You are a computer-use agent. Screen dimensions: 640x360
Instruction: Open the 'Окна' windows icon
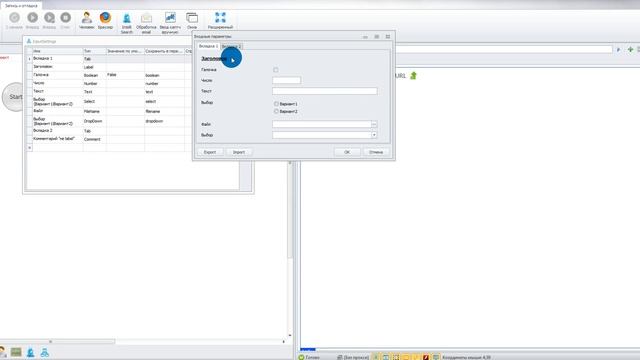click(x=192, y=18)
